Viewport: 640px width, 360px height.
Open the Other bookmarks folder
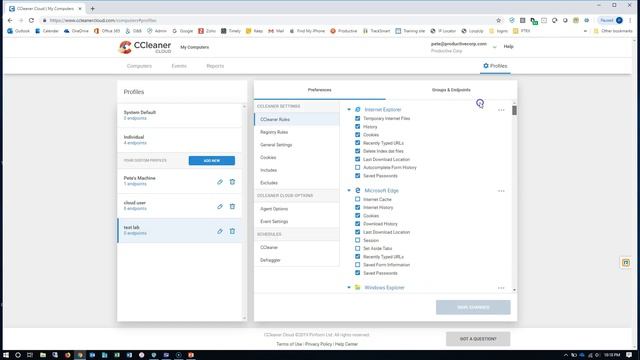click(x=613, y=31)
